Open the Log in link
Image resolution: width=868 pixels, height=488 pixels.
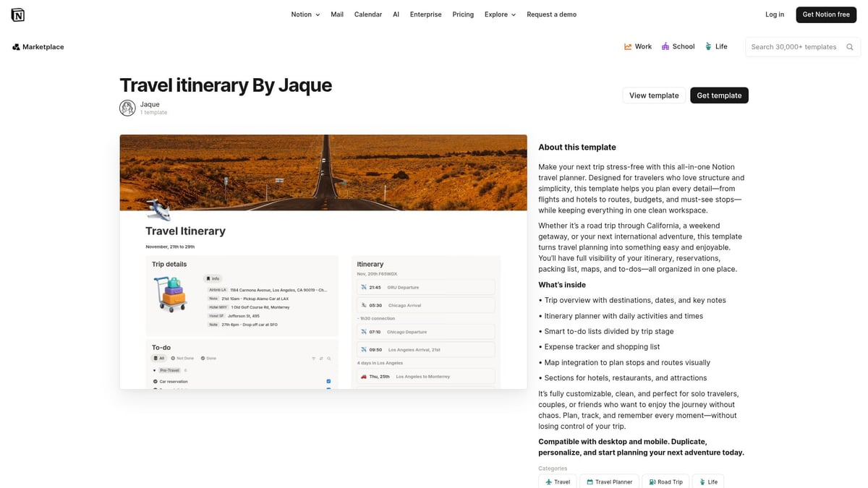pyautogui.click(x=774, y=14)
